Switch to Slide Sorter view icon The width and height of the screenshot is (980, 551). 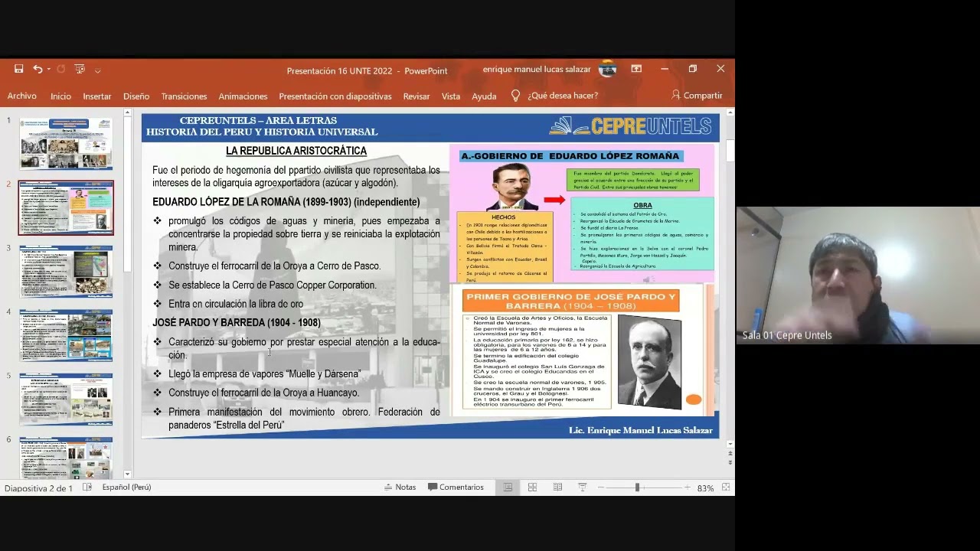click(x=532, y=487)
